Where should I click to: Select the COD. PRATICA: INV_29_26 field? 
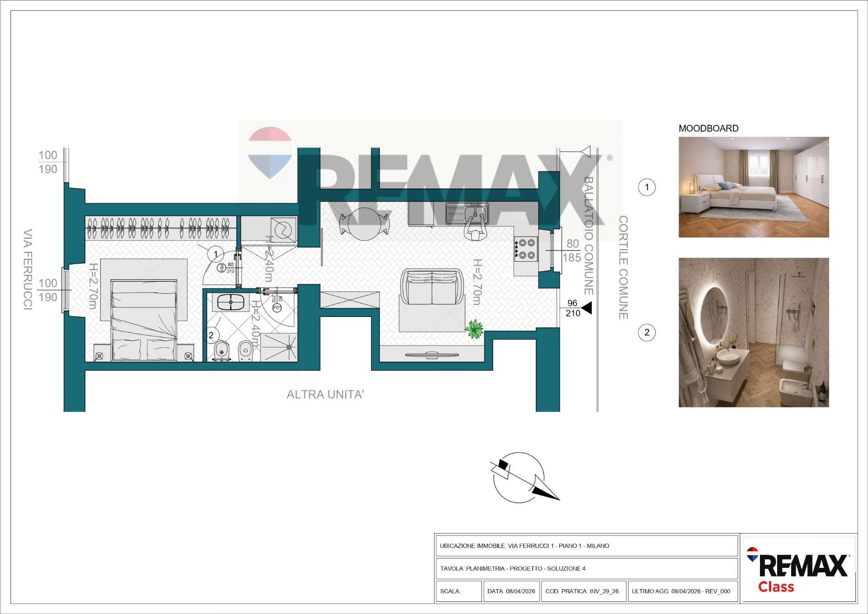click(583, 591)
